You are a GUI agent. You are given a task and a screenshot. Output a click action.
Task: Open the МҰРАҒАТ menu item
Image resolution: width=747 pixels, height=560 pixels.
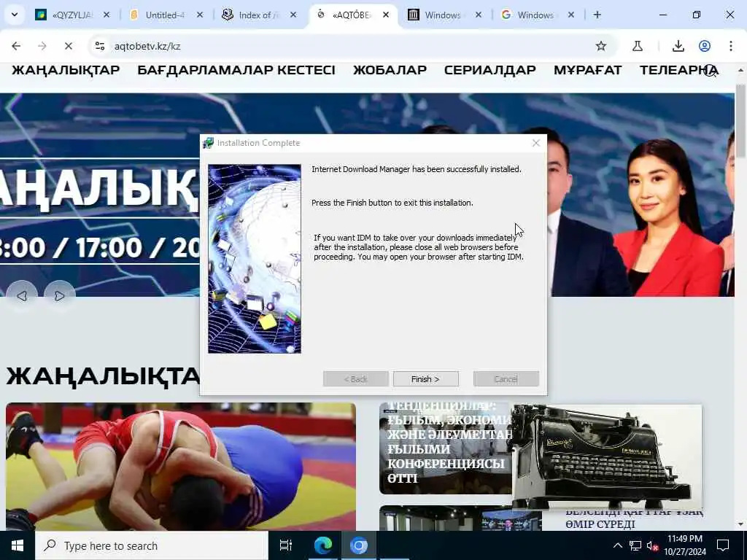coord(587,70)
